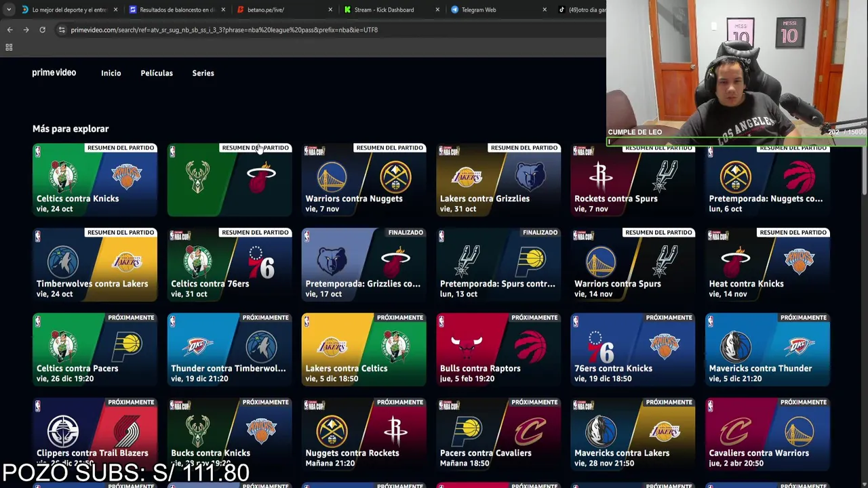Viewport: 868px width, 488px height.
Task: Open Mavericks contra Thunder upcoming card
Action: point(768,349)
